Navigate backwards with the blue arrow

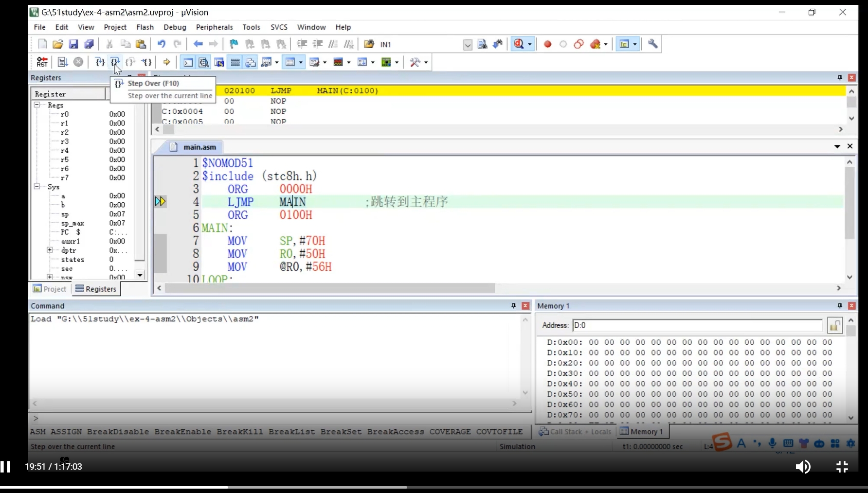(198, 44)
